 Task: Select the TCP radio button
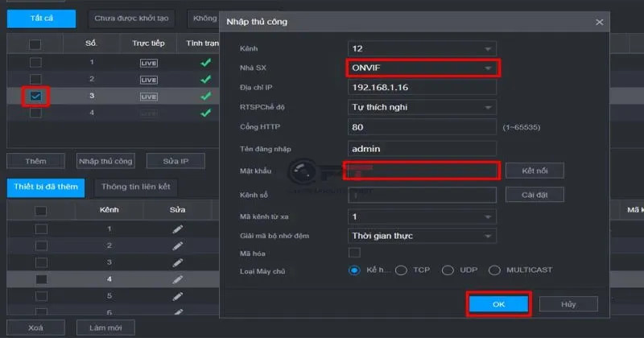(401, 270)
